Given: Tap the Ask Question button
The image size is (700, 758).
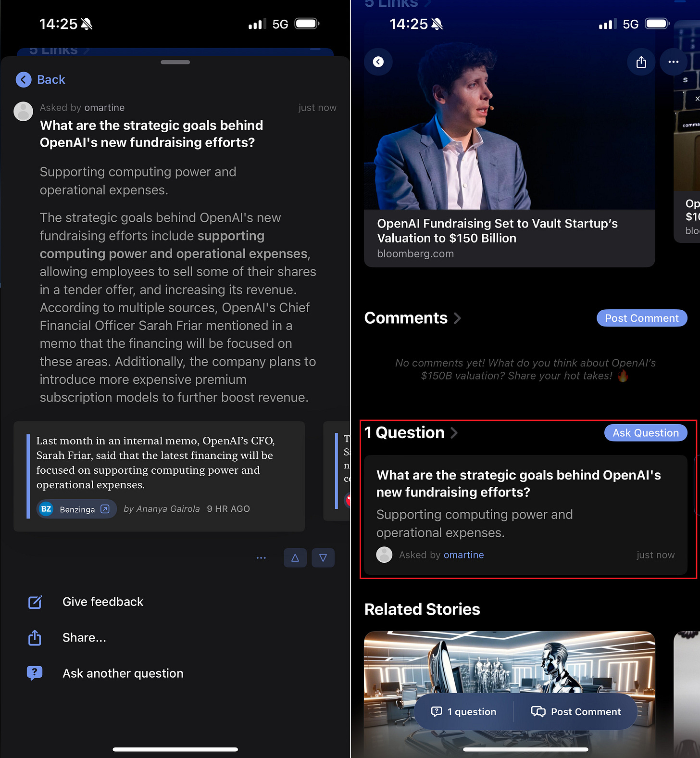Looking at the screenshot, I should (x=646, y=433).
